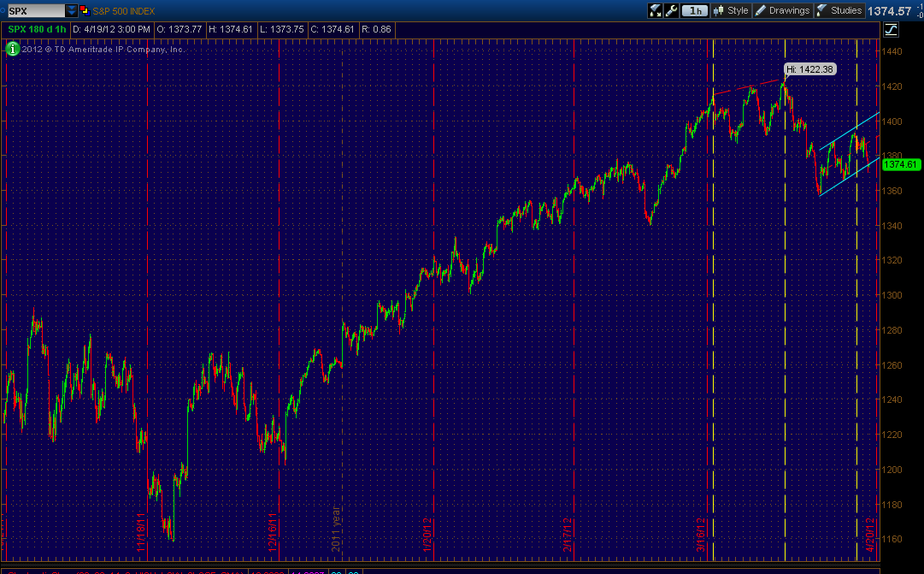Click the TD Ameritrade copyright text
The image size is (924, 574).
[x=103, y=50]
